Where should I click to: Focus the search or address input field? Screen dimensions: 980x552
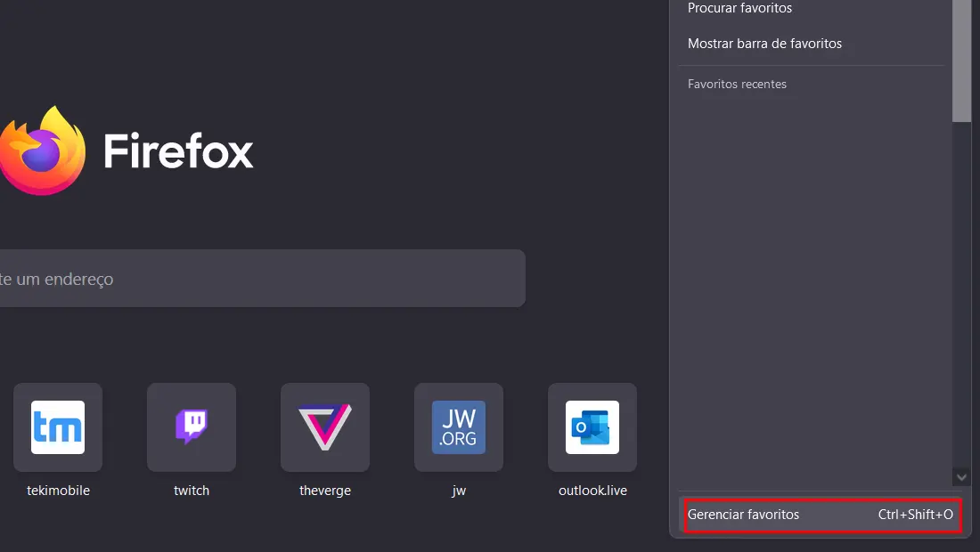(263, 279)
